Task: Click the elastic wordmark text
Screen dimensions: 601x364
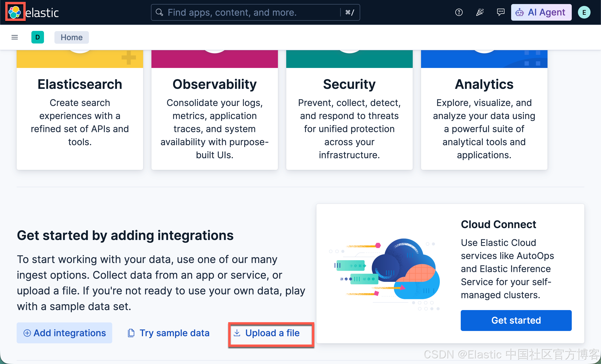Action: (x=42, y=13)
